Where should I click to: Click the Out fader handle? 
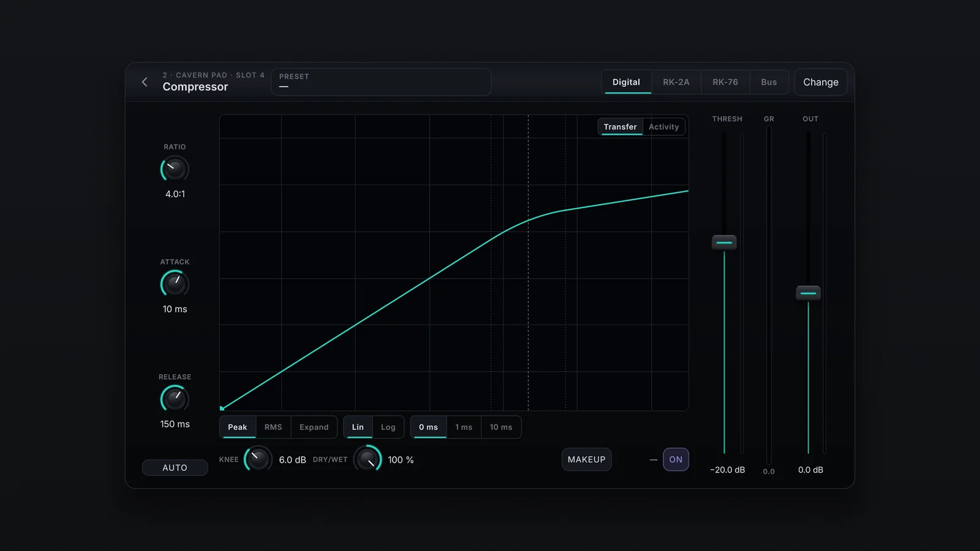click(809, 293)
